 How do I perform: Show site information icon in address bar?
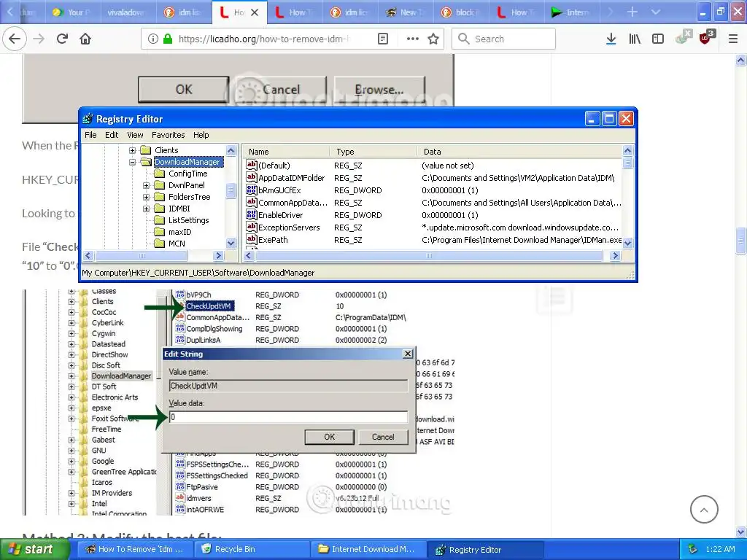[x=152, y=39]
